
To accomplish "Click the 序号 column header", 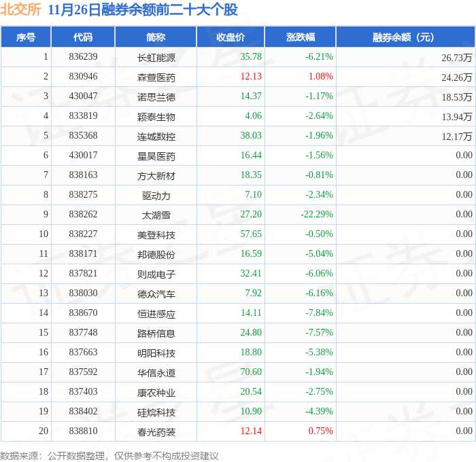I will [26, 37].
